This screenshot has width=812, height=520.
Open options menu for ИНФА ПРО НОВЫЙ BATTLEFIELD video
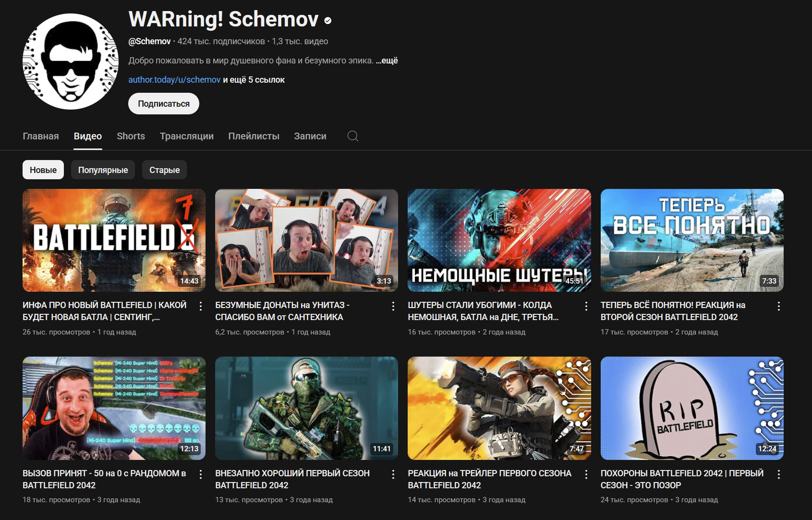pyautogui.click(x=201, y=306)
